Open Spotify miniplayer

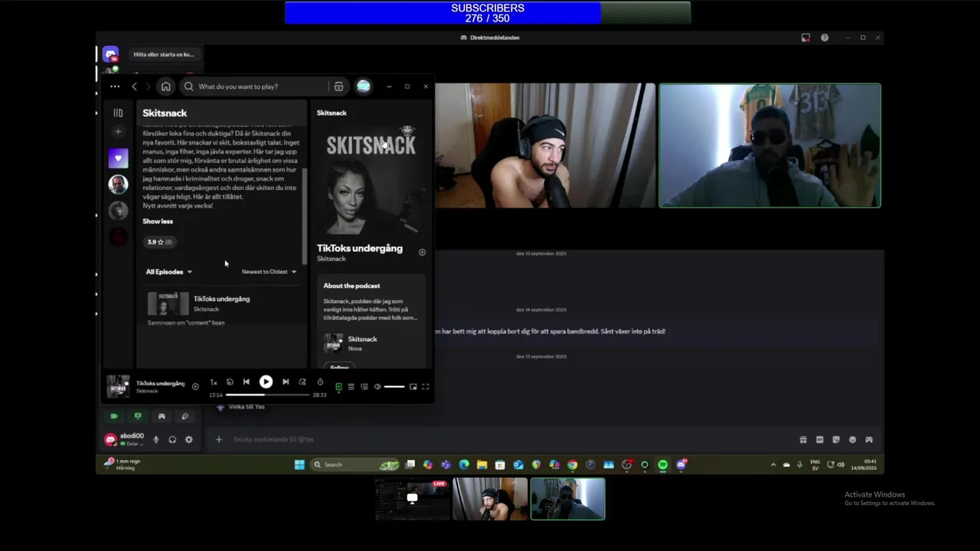413,387
